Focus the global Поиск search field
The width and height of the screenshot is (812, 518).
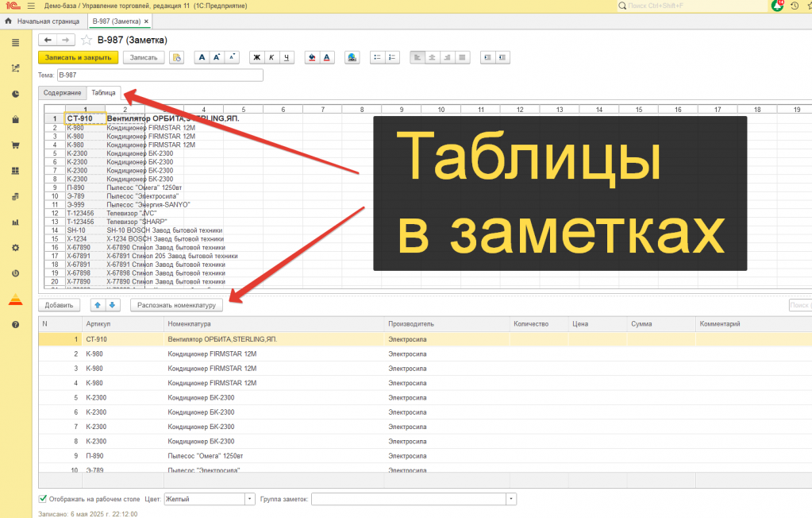pyautogui.click(x=691, y=6)
